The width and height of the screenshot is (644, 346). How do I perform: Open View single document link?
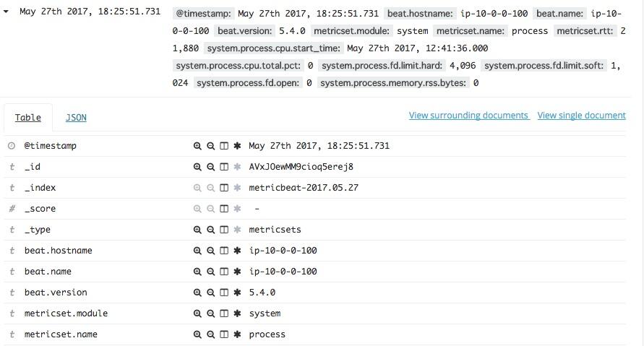pos(581,116)
